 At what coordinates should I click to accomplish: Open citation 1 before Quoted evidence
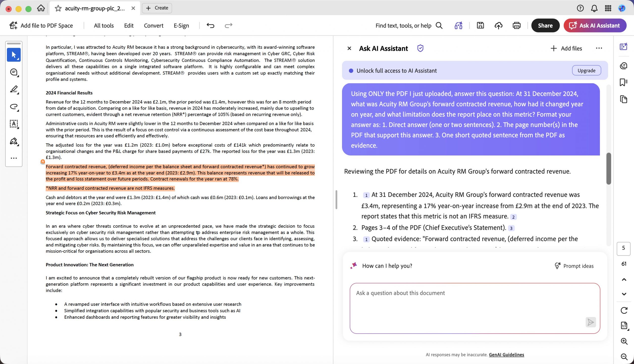tap(366, 239)
